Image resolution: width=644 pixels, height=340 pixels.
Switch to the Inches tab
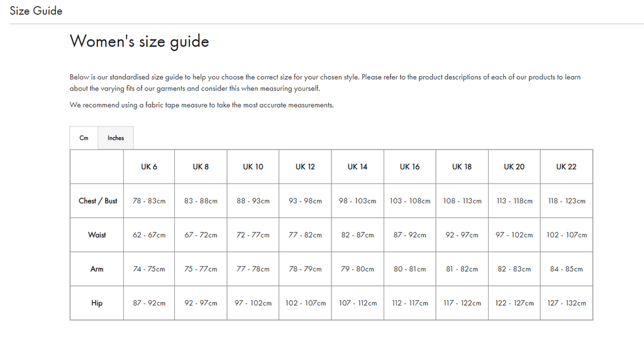pos(116,138)
